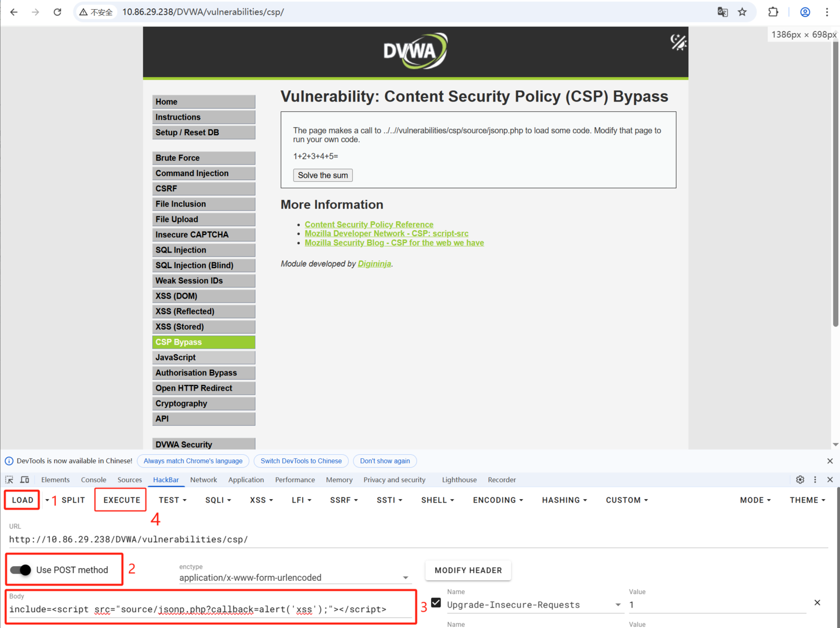Viewport: 840px width, 628px height.
Task: Switch to the Network tab in DevTools
Action: click(203, 480)
